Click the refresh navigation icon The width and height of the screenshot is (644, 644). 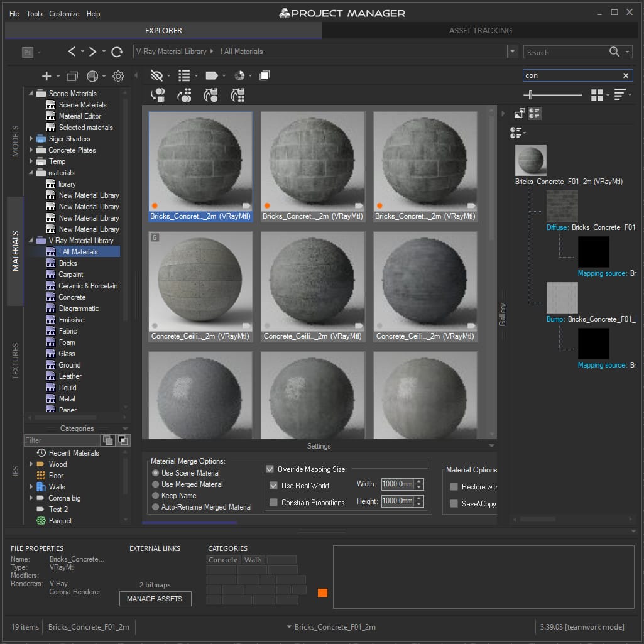pyautogui.click(x=117, y=52)
